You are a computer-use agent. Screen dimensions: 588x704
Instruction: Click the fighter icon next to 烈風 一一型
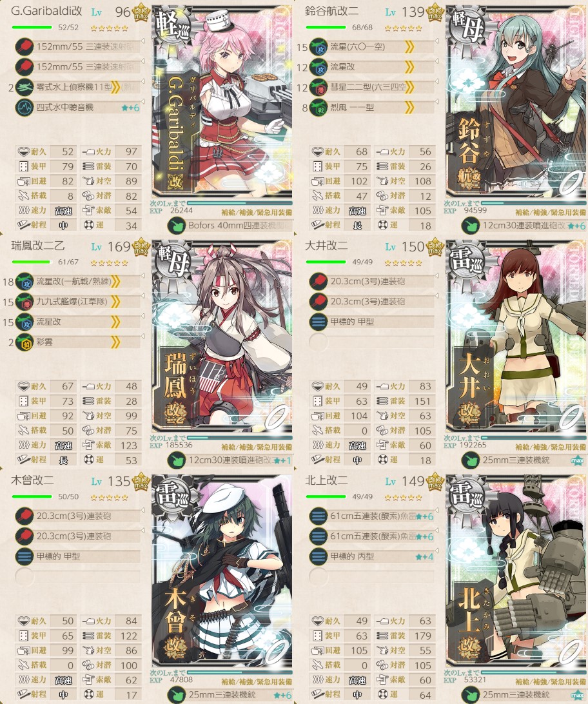click(x=318, y=108)
